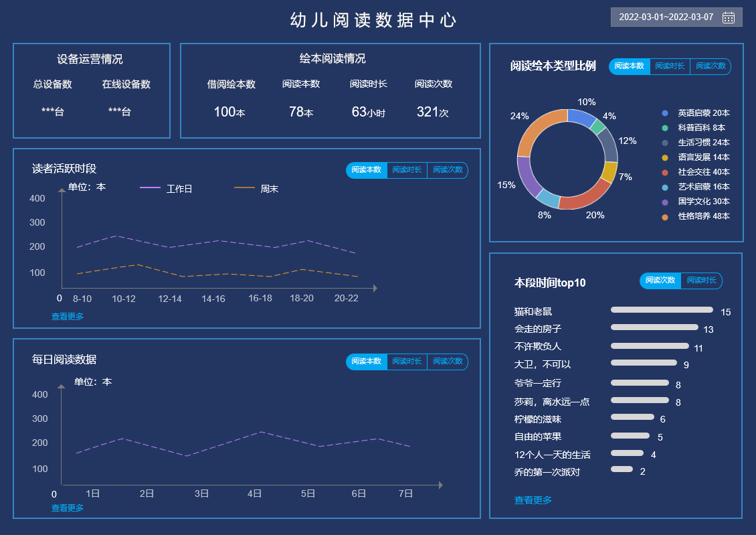Click the 科普百科 legend color dot

664,128
